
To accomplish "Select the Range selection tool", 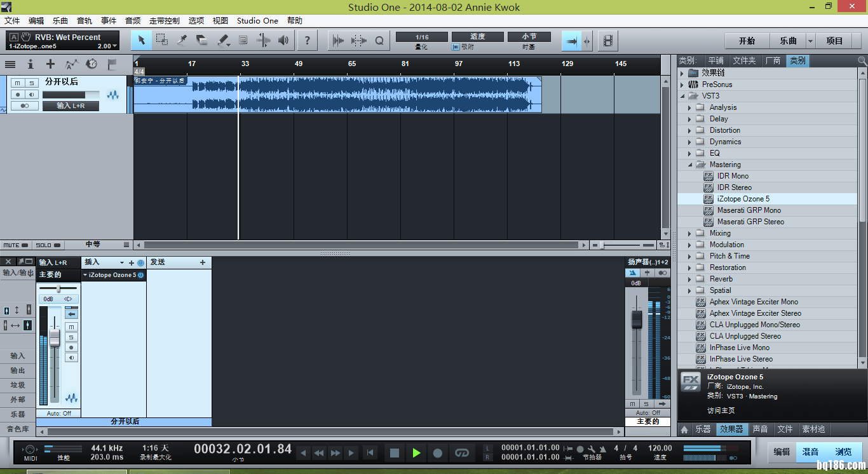I will pyautogui.click(x=161, y=41).
